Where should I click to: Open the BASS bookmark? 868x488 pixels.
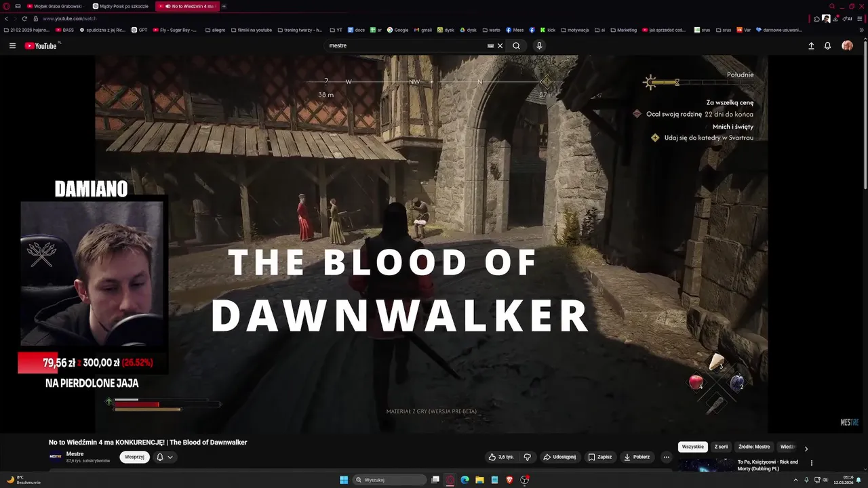(x=64, y=30)
